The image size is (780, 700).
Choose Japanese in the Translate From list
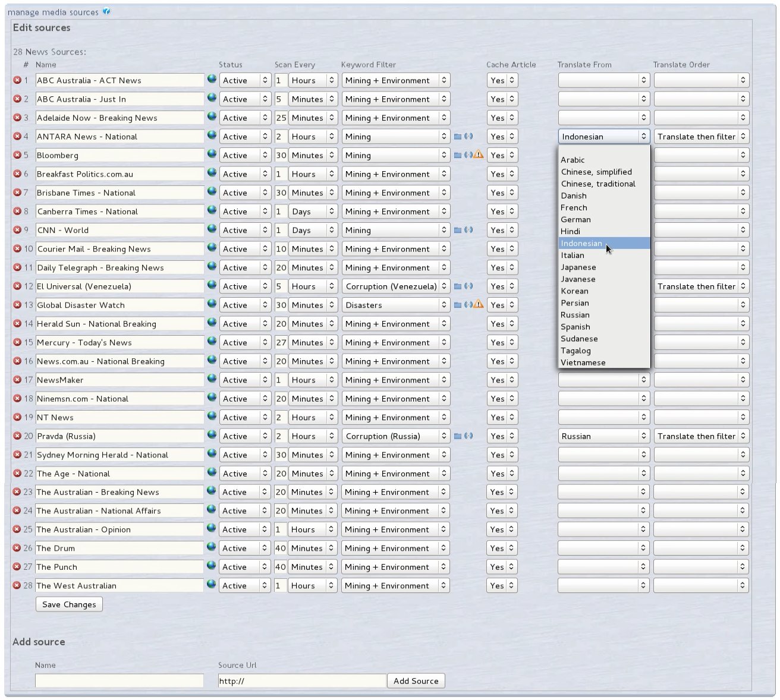pos(578,267)
